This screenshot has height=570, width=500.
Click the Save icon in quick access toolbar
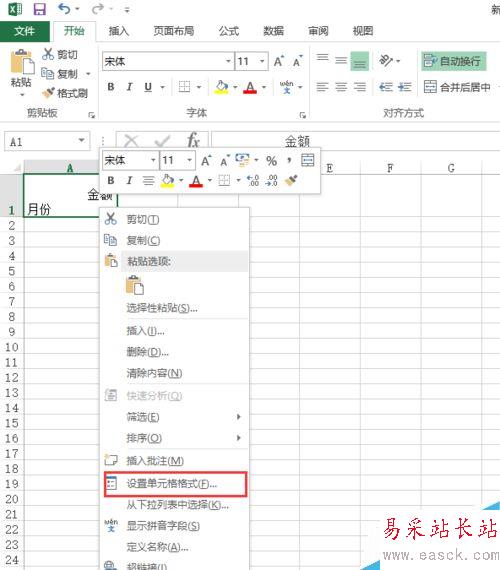point(40,9)
